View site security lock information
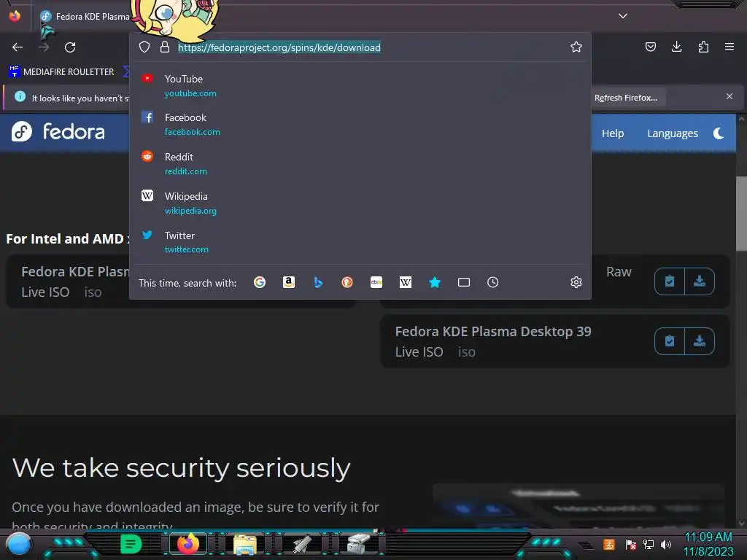The image size is (747, 560). click(x=165, y=47)
